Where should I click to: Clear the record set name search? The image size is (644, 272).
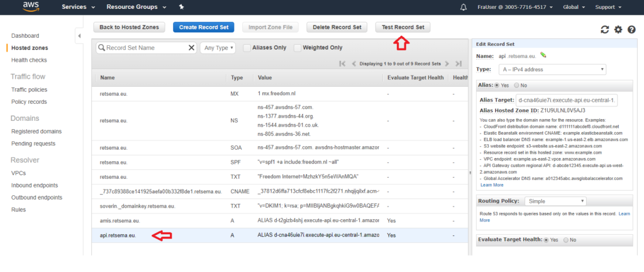(x=192, y=47)
